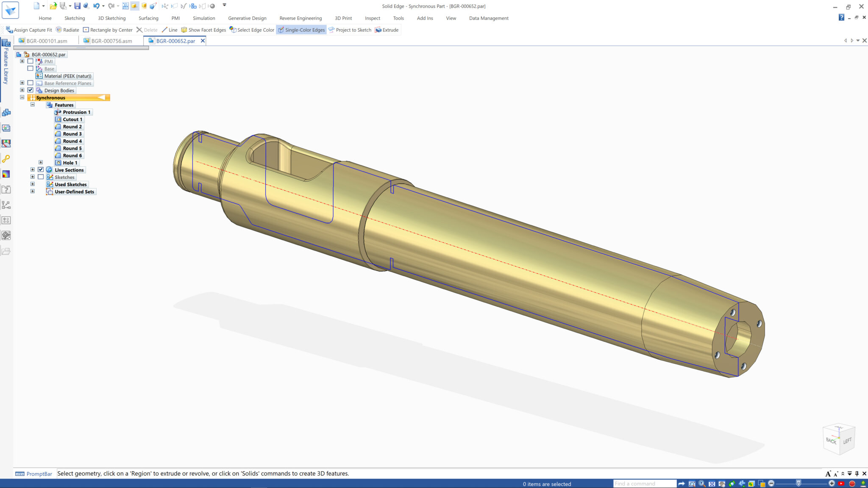
Task: Uncheck the Live Sections checkbox
Action: 41,169
